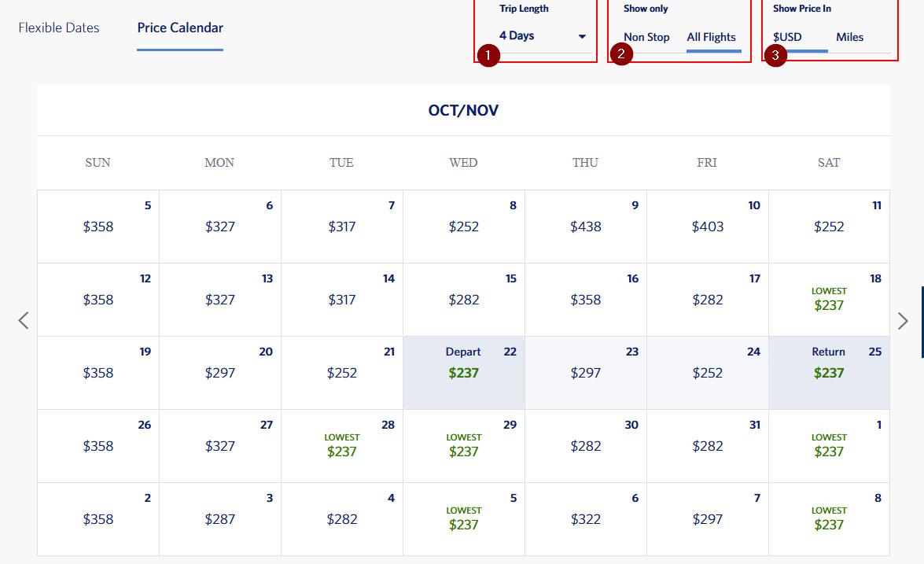
Task: Select November 6 priced at $322
Action: [x=586, y=519]
